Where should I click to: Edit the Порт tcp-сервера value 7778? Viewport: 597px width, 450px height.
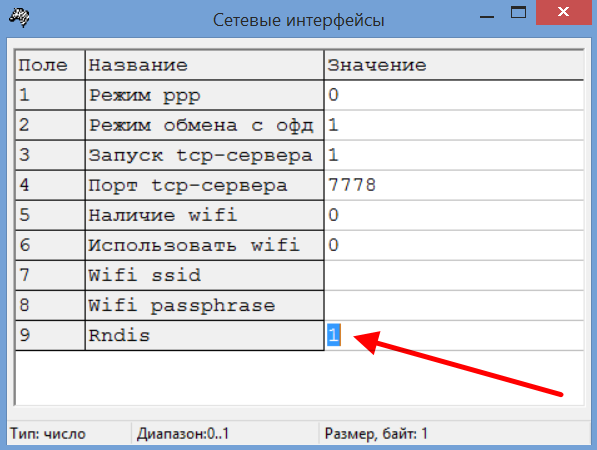(x=454, y=185)
